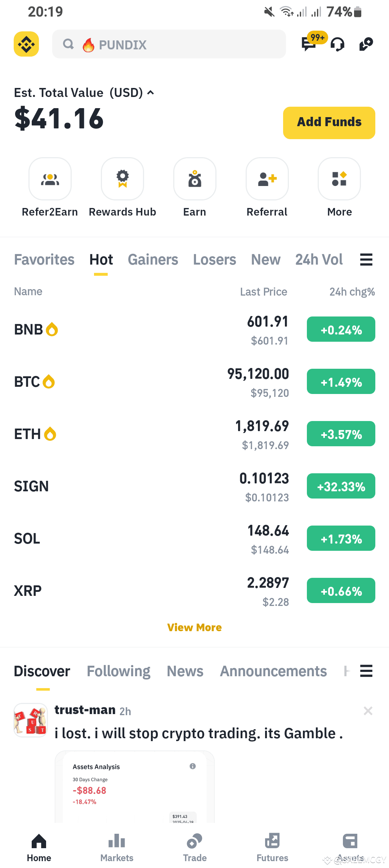The height and width of the screenshot is (868, 389).
Task: Expand Discover feed tabs menu icon
Action: 366,671
